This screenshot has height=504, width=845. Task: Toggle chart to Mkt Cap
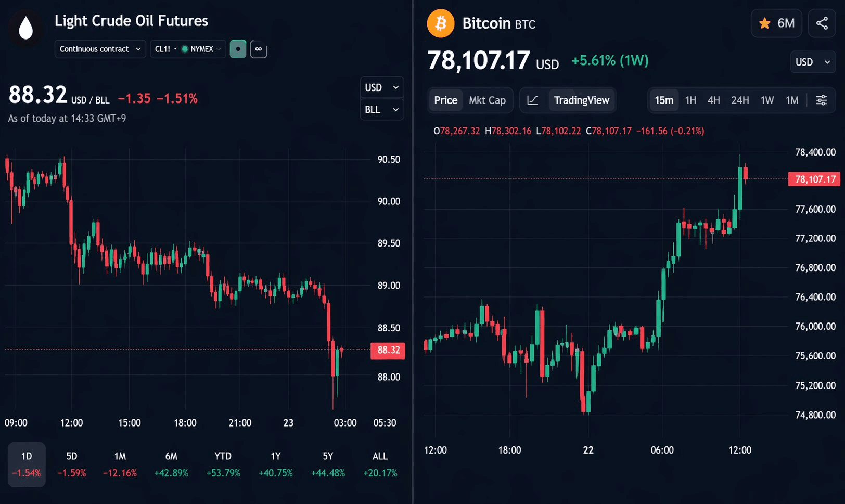(487, 100)
